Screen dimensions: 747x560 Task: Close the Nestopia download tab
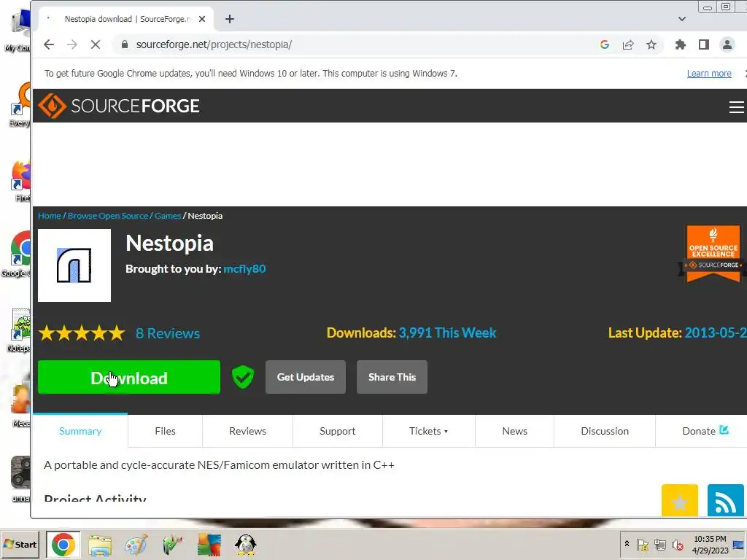[x=202, y=19]
